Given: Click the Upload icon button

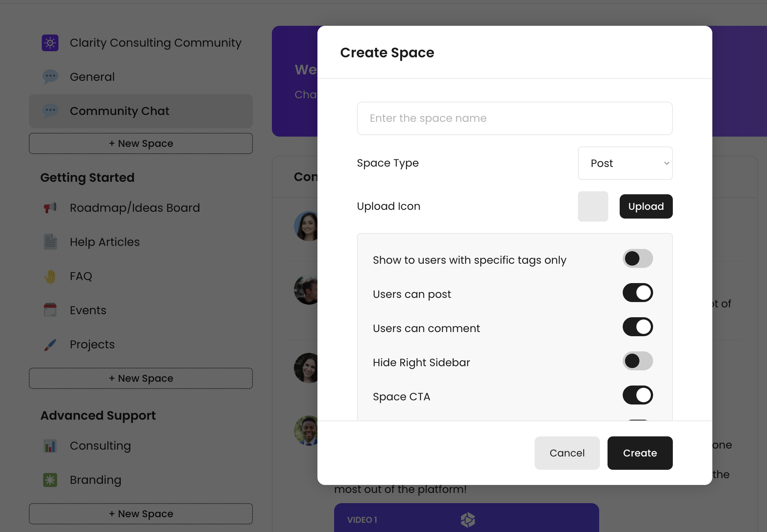Looking at the screenshot, I should (646, 206).
